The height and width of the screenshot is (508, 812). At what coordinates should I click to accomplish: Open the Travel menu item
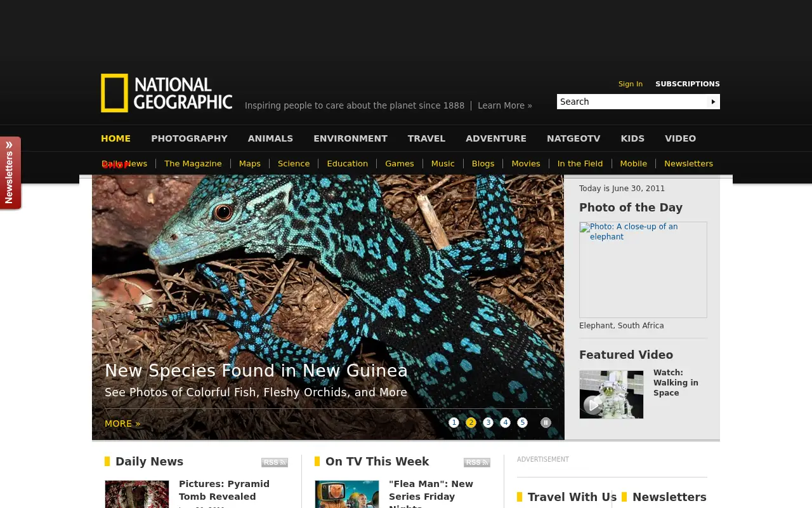point(426,138)
